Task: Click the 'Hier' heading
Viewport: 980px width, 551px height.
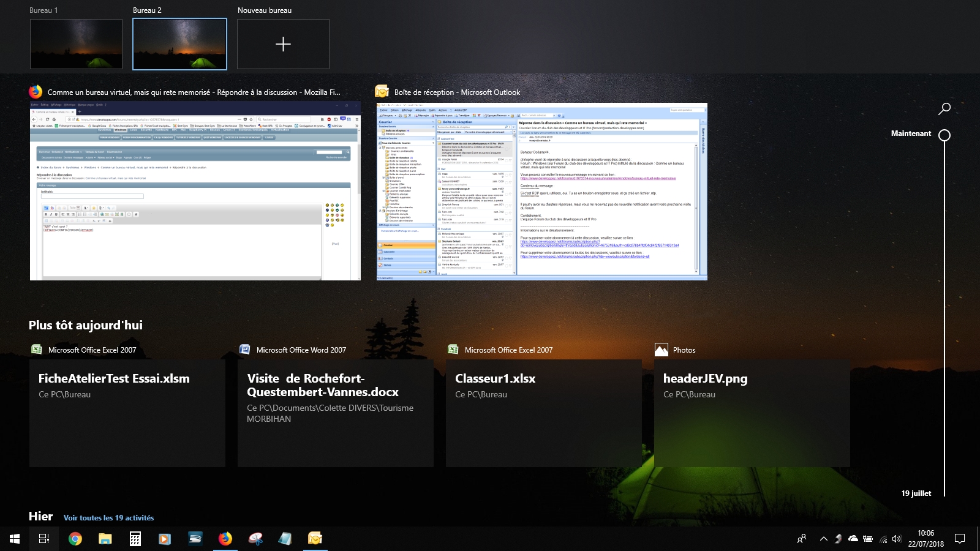Action: 40,516
